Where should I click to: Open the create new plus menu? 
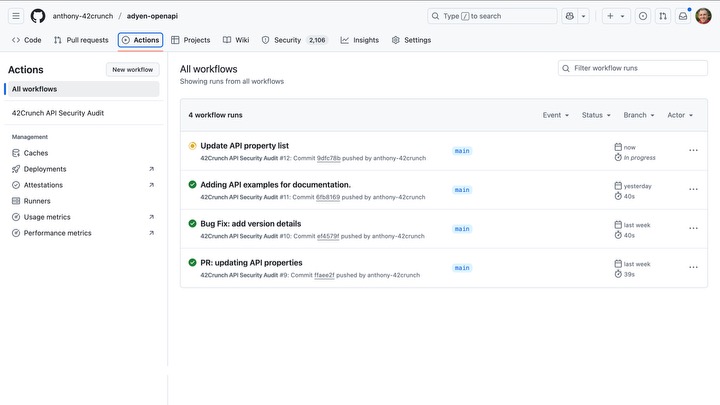pyautogui.click(x=616, y=16)
